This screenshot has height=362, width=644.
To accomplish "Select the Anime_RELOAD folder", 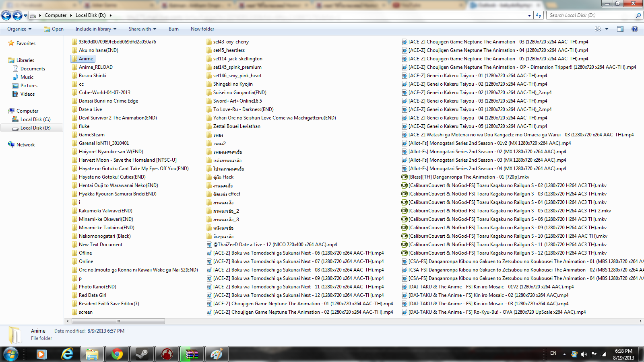I will [92, 67].
